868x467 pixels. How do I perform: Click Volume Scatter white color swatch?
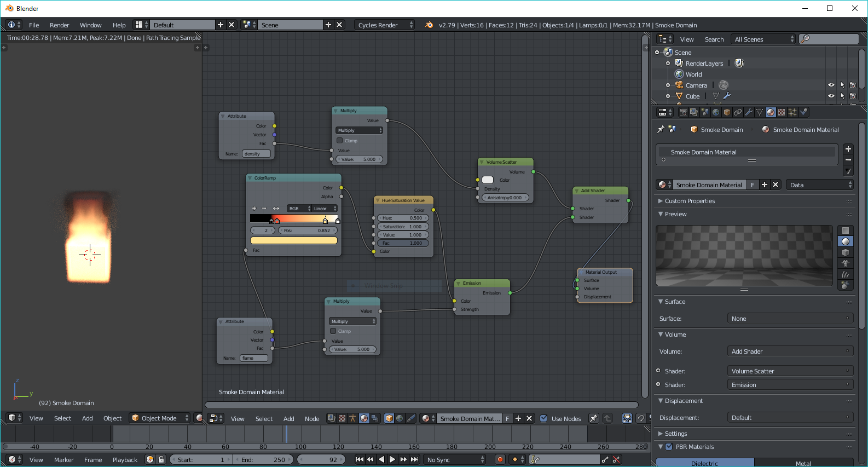click(488, 180)
